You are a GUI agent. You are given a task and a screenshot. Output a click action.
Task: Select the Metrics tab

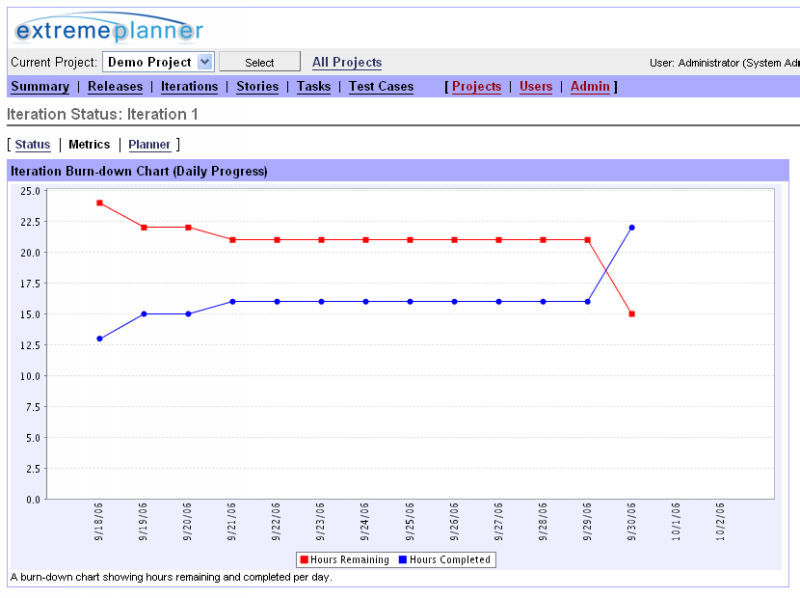click(89, 145)
